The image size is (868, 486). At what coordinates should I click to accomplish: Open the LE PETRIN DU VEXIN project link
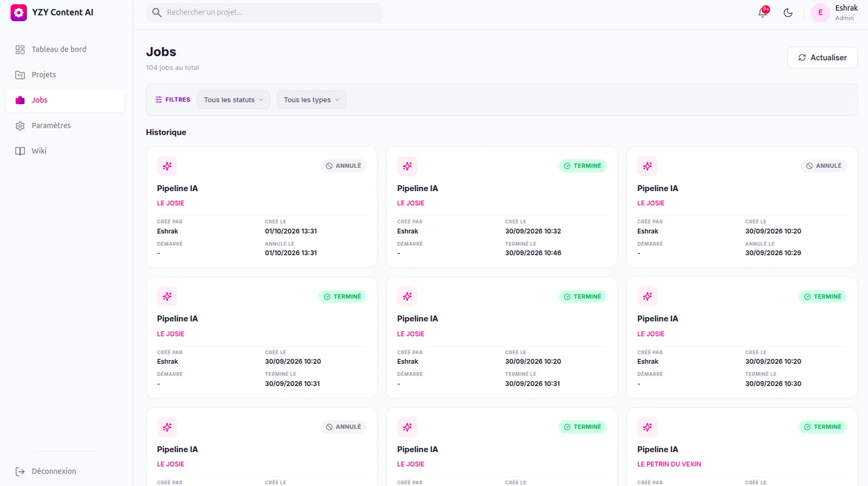click(x=669, y=464)
